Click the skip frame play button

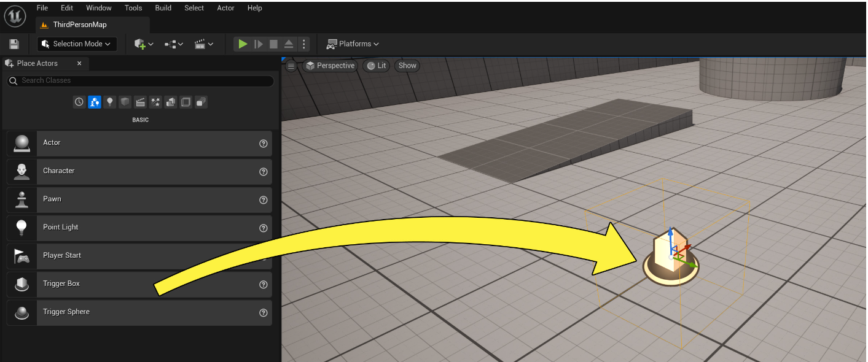coord(259,44)
